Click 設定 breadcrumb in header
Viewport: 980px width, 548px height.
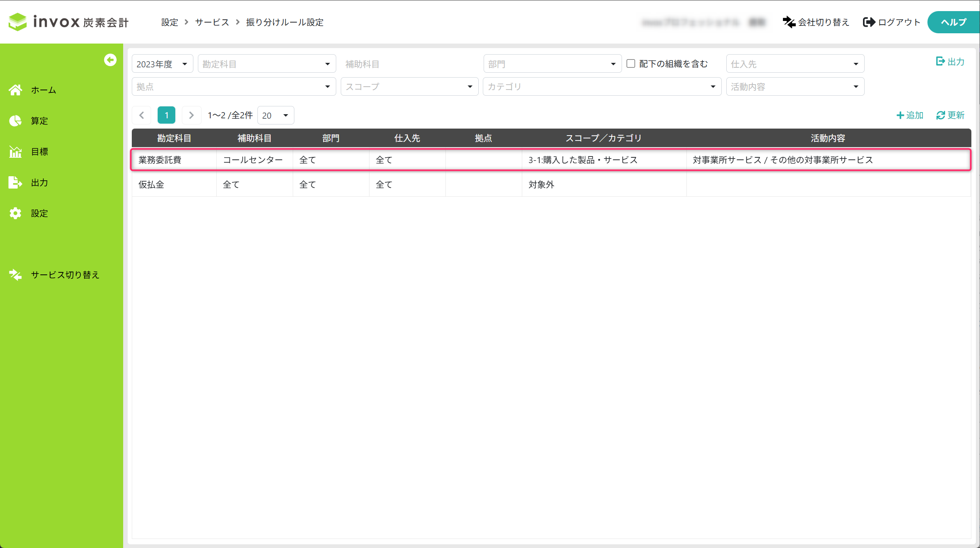[x=170, y=22]
